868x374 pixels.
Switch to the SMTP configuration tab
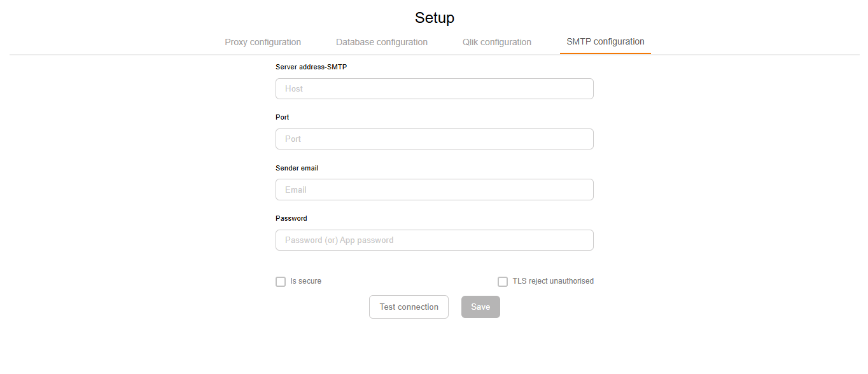pos(605,41)
